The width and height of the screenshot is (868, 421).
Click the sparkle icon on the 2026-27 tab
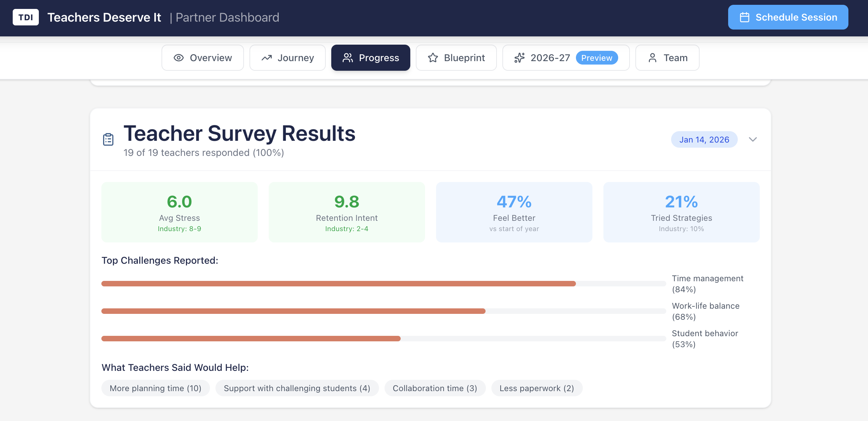tap(520, 58)
